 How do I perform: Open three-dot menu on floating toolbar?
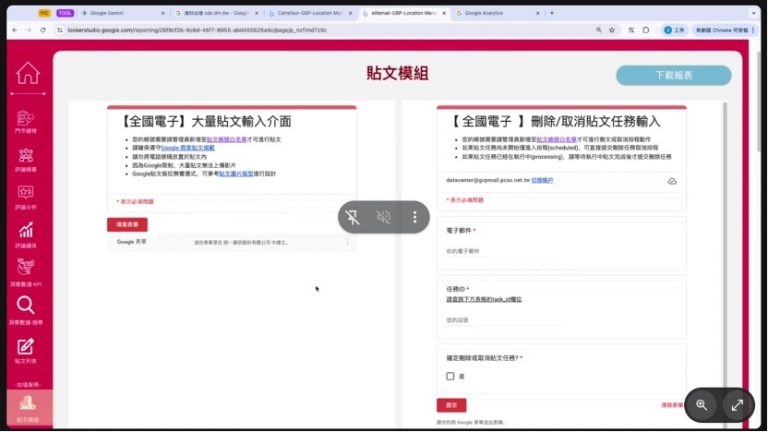pos(414,217)
